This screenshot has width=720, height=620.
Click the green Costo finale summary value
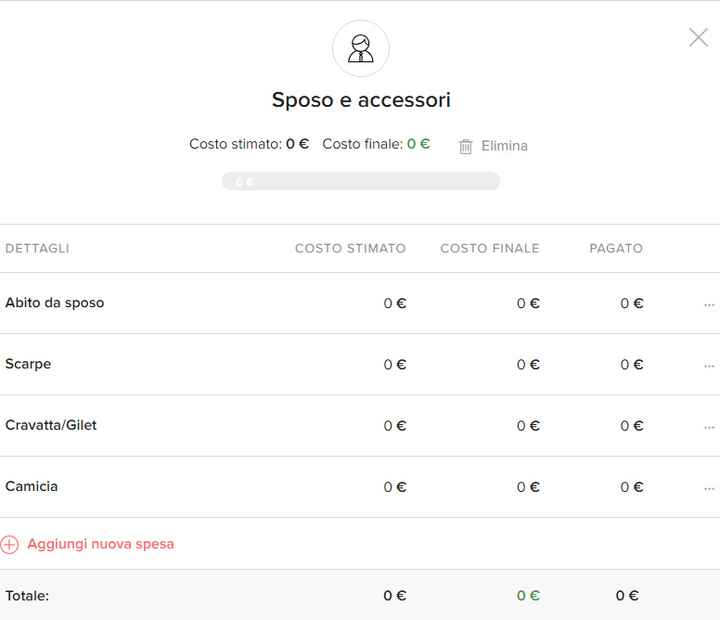coord(418,144)
